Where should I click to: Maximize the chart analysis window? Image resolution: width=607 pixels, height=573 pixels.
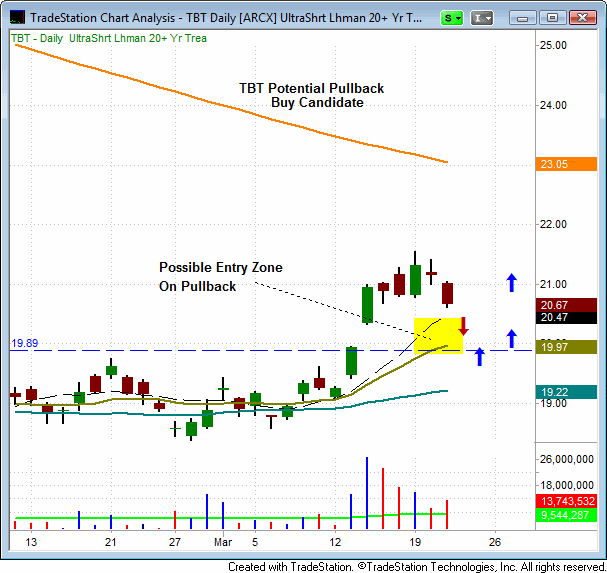point(552,18)
